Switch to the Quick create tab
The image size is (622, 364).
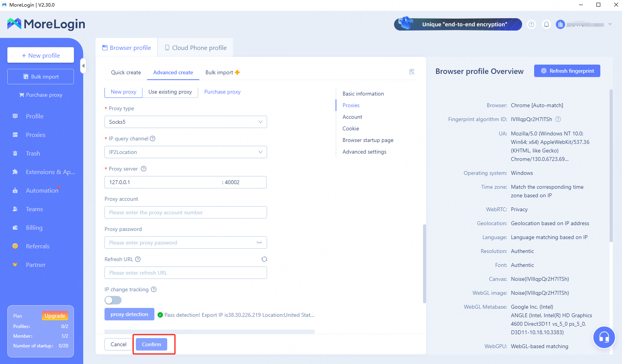[x=126, y=72]
